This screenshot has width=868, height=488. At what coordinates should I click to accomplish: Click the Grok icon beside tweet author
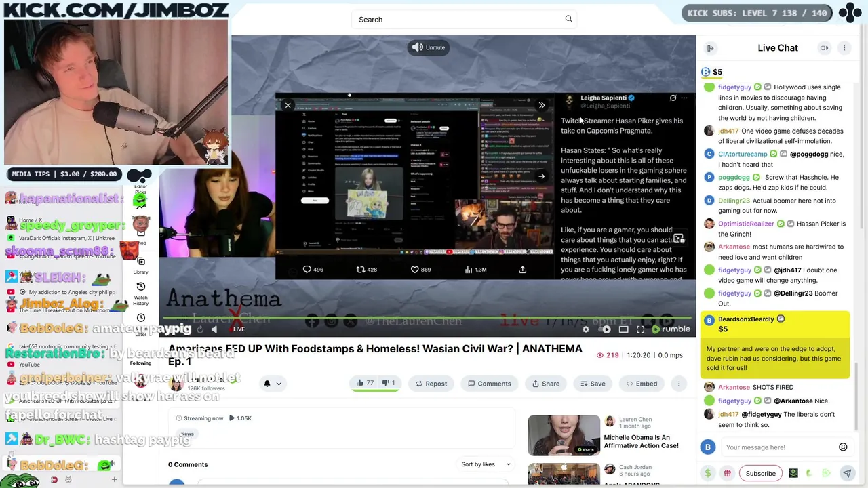(673, 98)
